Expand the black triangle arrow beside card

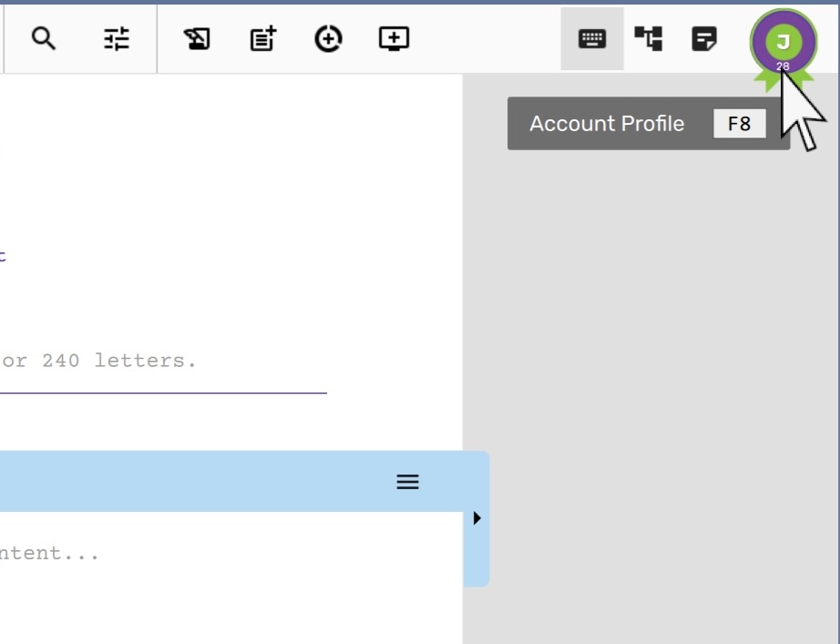pos(476,518)
